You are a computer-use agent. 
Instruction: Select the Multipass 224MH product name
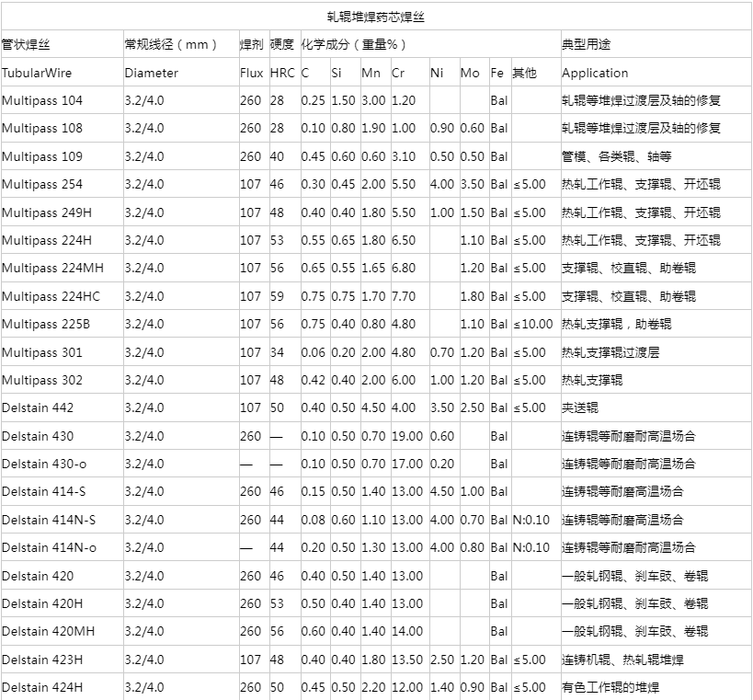click(x=52, y=268)
